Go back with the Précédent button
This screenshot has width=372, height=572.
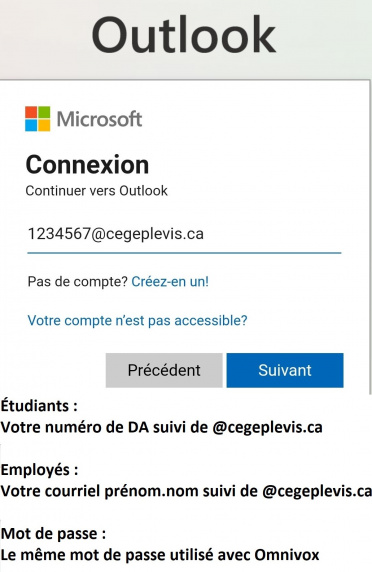[164, 370]
